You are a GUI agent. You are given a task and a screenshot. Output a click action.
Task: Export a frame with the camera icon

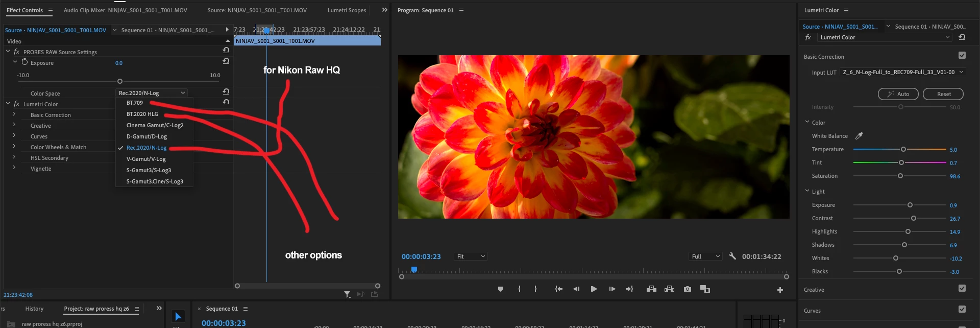click(688, 289)
